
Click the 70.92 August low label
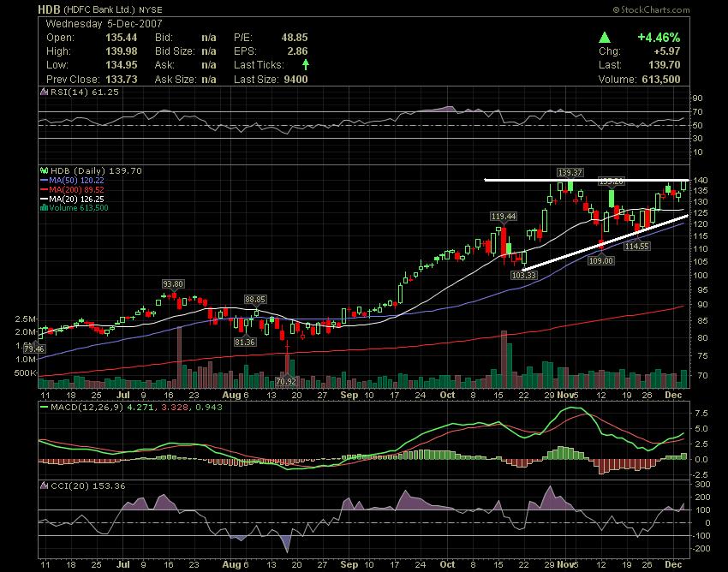click(x=285, y=381)
